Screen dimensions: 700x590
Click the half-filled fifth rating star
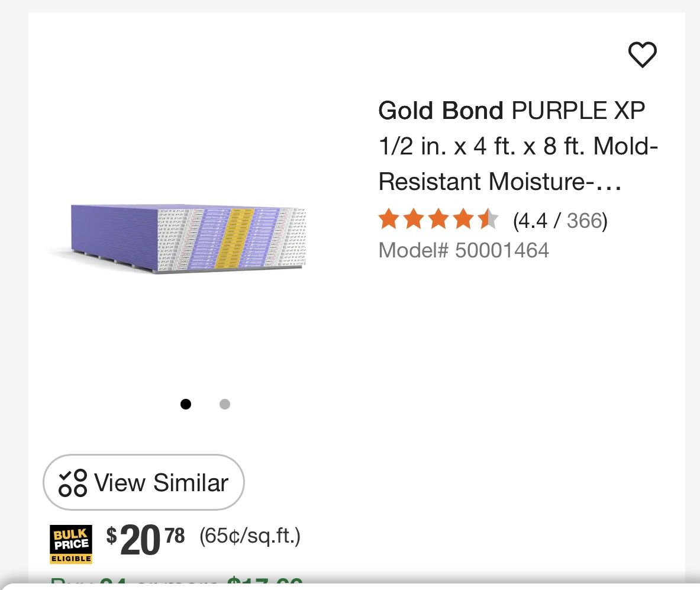point(488,220)
